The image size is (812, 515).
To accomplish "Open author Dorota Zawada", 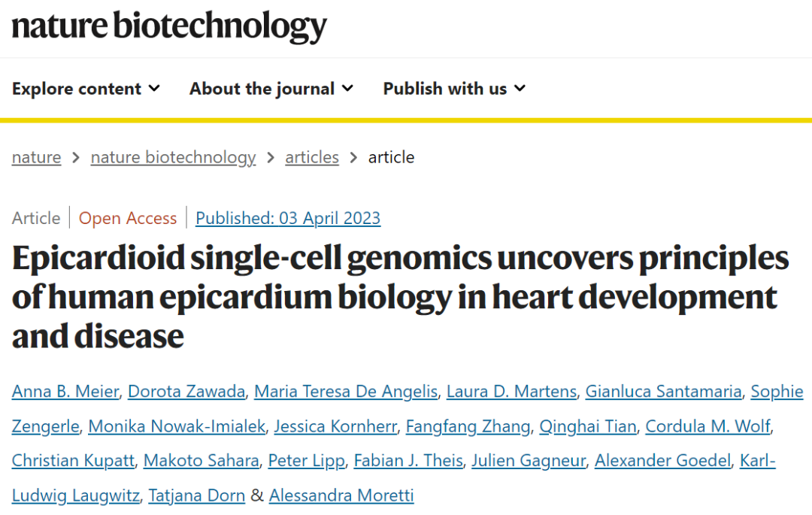I will tap(186, 391).
